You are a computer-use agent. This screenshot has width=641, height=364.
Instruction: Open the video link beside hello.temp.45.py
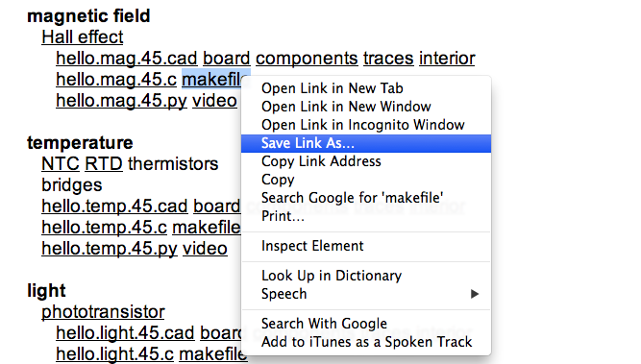[205, 249]
